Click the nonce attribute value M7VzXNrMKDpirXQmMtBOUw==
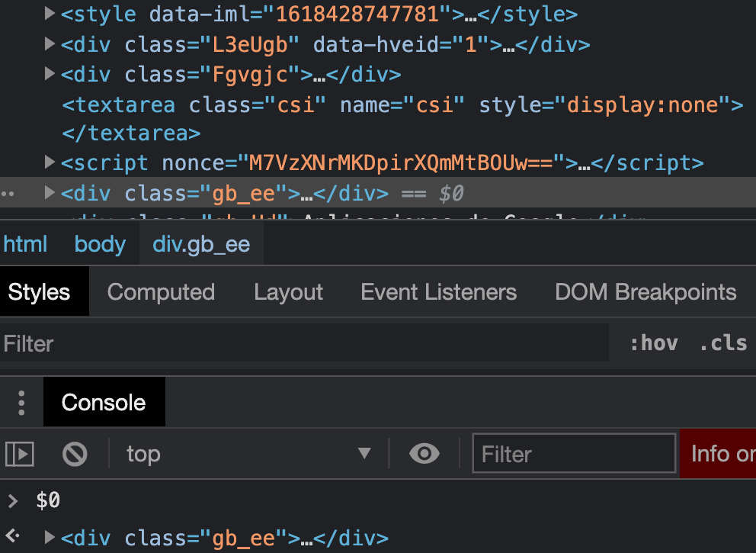 (x=400, y=163)
